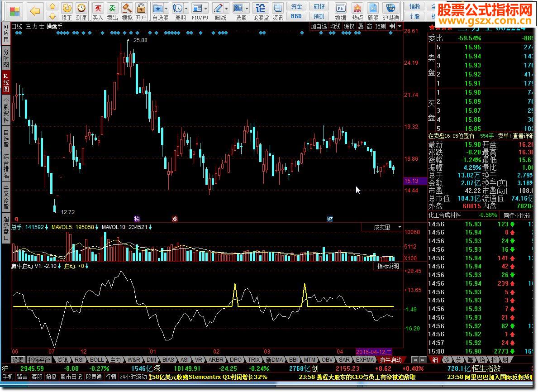Click the 指标说明 button

click(388, 266)
